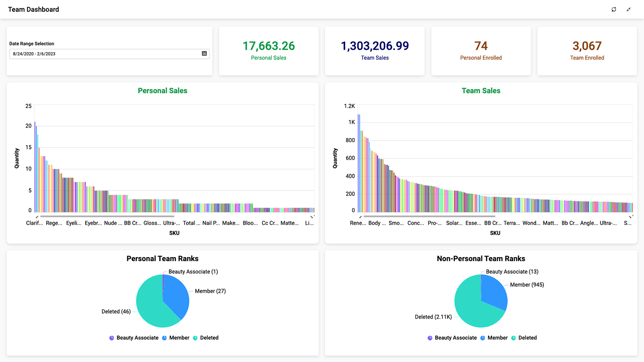Image resolution: width=644 pixels, height=362 pixels.
Task: Click "Terra..." SKU label in Team Sales chart
Action: coord(512,223)
